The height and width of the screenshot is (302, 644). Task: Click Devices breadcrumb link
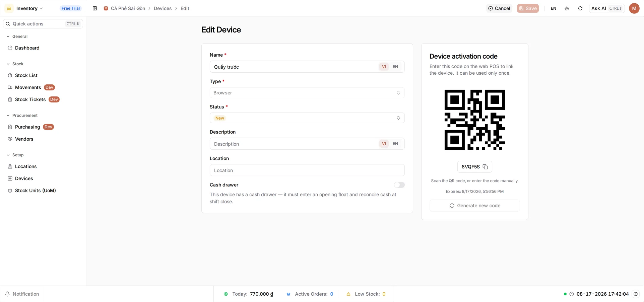click(163, 8)
